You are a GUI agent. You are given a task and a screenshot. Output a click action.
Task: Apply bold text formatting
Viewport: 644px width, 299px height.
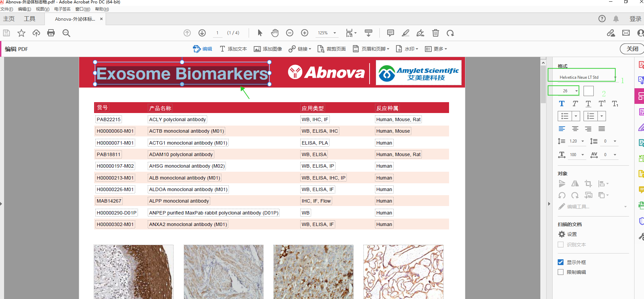pyautogui.click(x=562, y=104)
